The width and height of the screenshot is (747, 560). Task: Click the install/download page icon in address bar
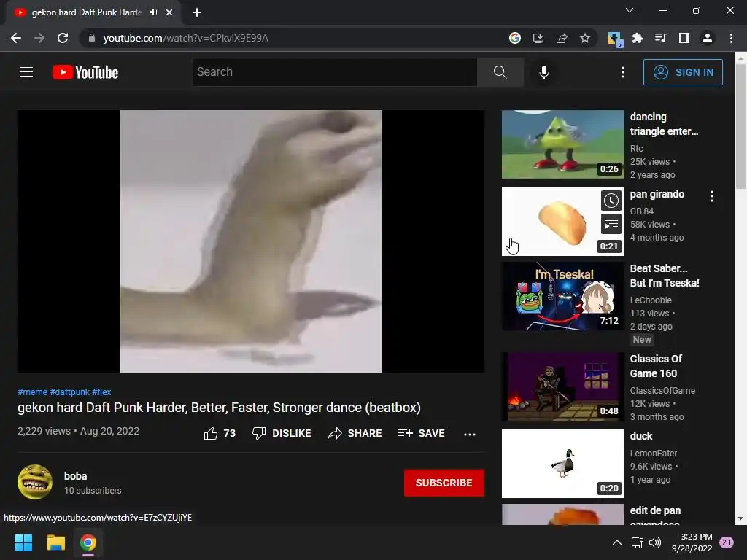pyautogui.click(x=538, y=38)
